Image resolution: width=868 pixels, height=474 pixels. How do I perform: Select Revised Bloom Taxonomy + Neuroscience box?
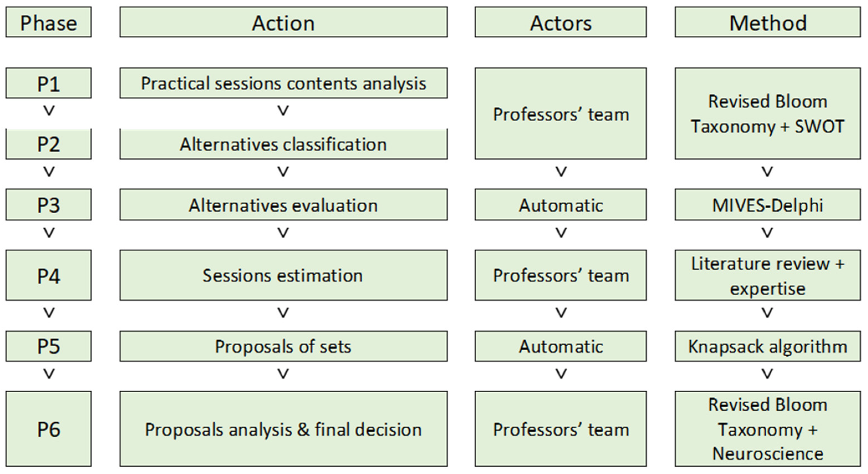click(x=767, y=429)
